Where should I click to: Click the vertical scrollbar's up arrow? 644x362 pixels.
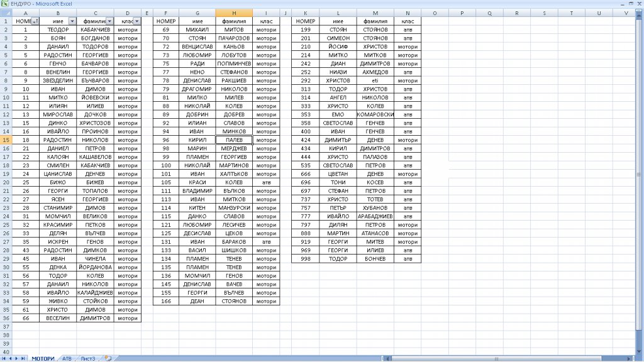tap(640, 17)
